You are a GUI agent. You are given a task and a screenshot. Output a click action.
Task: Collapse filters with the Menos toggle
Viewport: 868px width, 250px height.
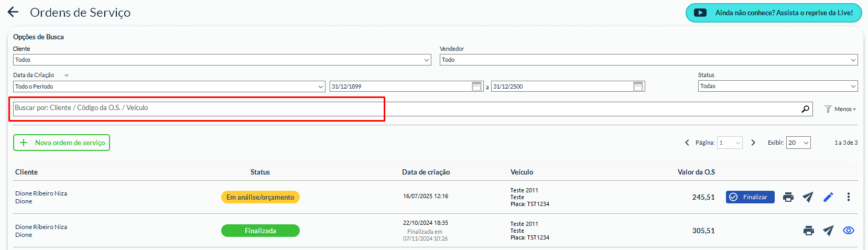click(840, 109)
